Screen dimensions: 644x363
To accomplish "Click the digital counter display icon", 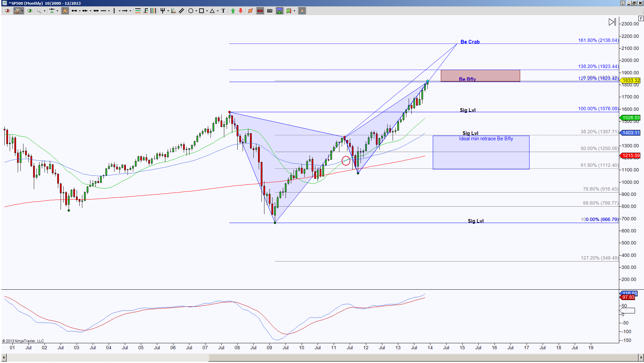I will click(x=270, y=11).
